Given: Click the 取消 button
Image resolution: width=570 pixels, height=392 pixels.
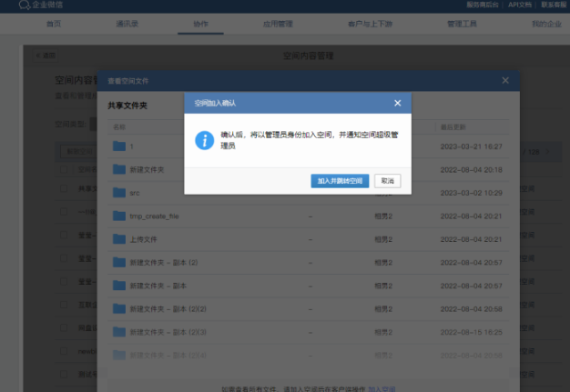Looking at the screenshot, I should tap(387, 181).
